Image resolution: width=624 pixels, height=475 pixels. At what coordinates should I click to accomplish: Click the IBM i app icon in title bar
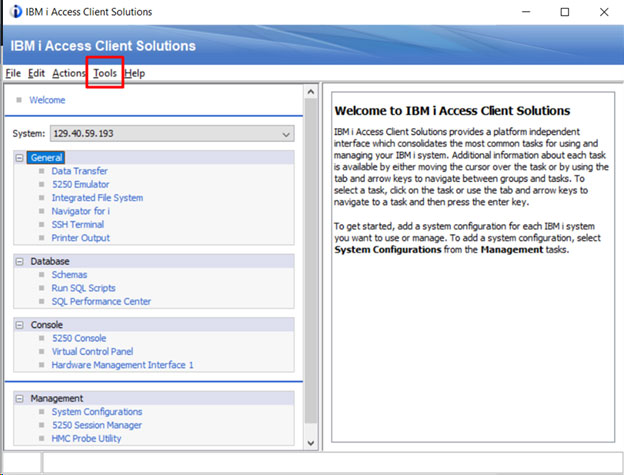pyautogui.click(x=15, y=12)
